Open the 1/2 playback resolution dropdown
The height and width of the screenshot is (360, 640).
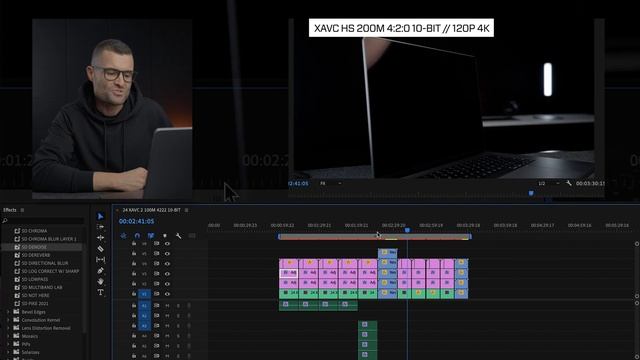[549, 183]
